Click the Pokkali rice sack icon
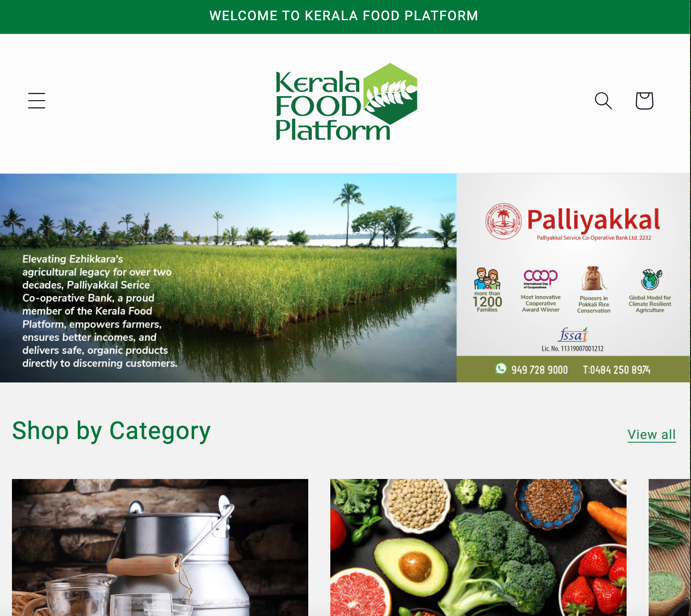 coord(594,279)
